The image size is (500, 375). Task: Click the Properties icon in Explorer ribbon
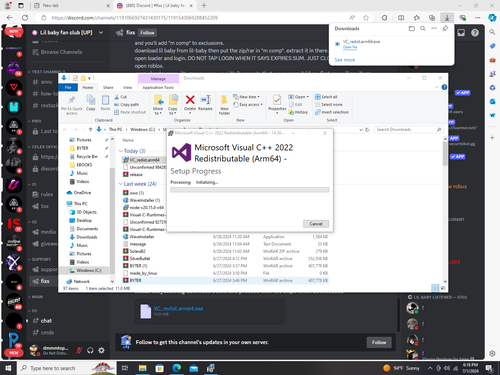pos(277,100)
